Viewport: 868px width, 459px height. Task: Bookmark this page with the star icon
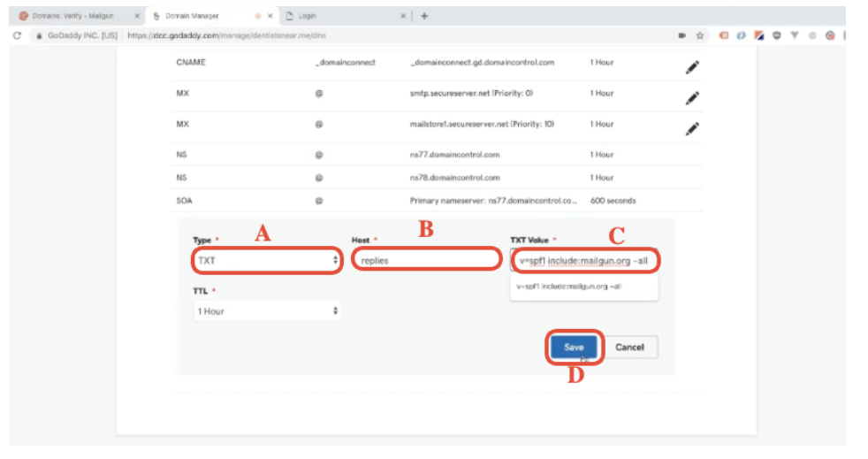click(699, 35)
